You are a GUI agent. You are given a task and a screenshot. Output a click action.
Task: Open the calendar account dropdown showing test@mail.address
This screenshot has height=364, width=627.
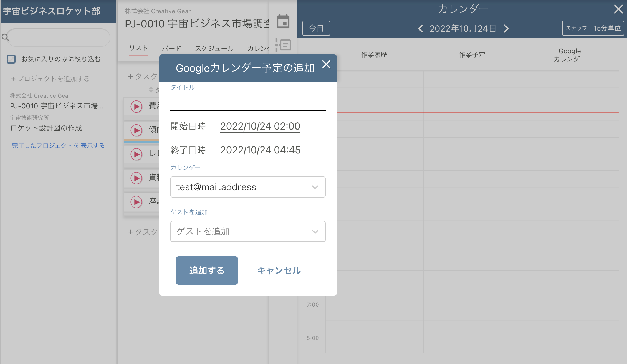pyautogui.click(x=315, y=187)
